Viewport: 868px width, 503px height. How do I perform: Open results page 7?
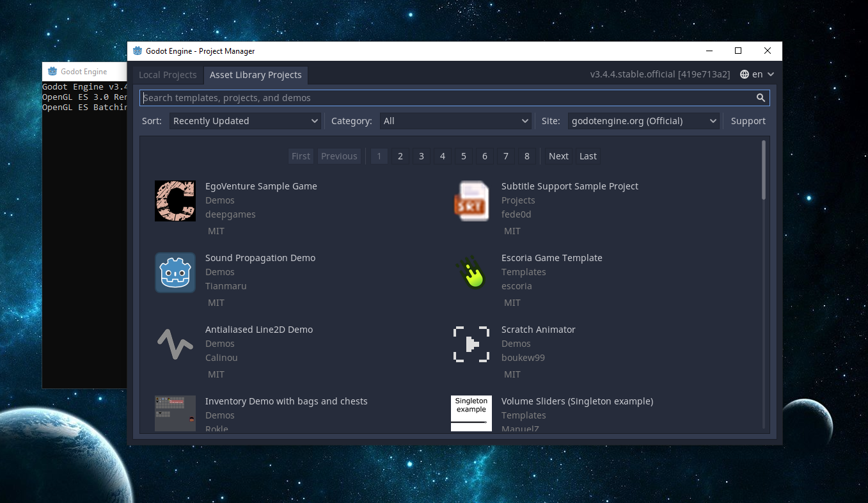(505, 156)
